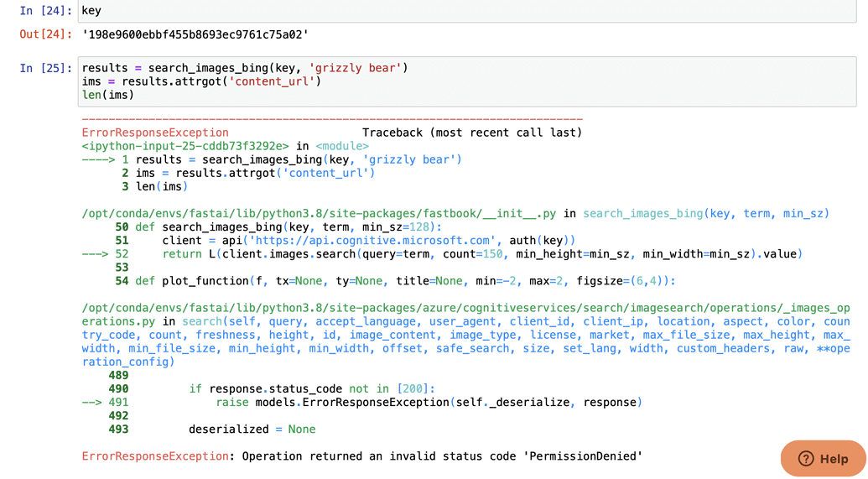Viewport: 868px width, 479px height.
Task: Click the fastbook/__init__.py file path
Action: [319, 214]
